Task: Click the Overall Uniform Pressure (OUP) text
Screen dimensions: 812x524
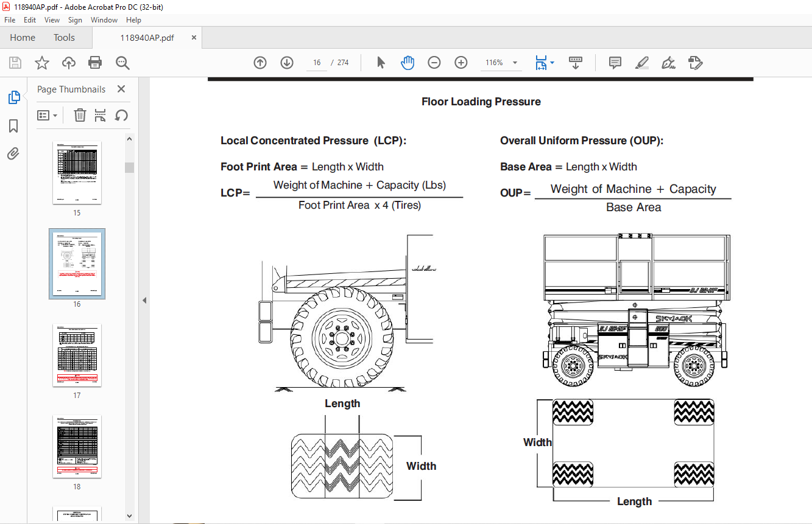Action: tap(582, 141)
